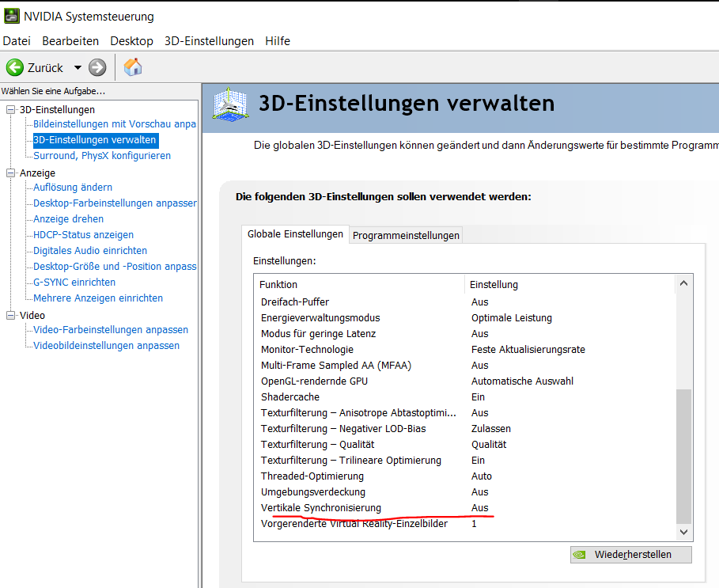Select the Texturfilterung – Qualität row

(x=465, y=445)
